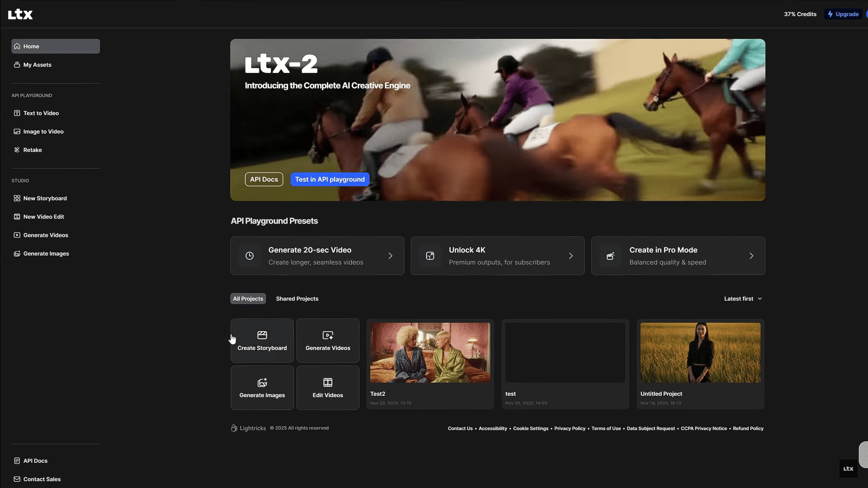This screenshot has height=488, width=868.
Task: Click the Generate Videos tile icon
Action: point(328,335)
